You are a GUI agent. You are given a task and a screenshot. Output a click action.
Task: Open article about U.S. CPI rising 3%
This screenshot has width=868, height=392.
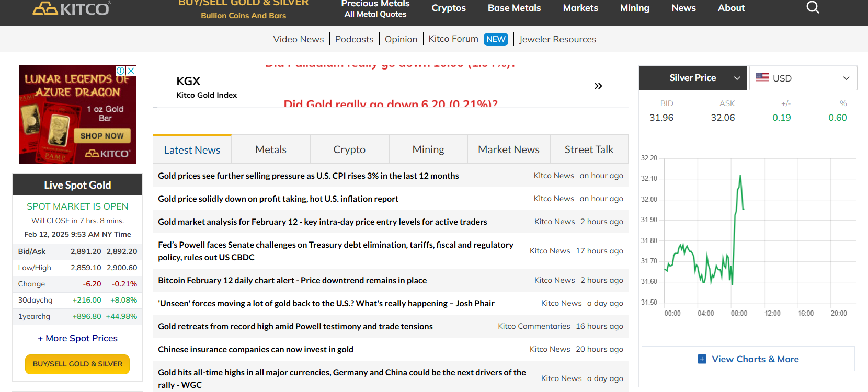pyautogui.click(x=309, y=176)
